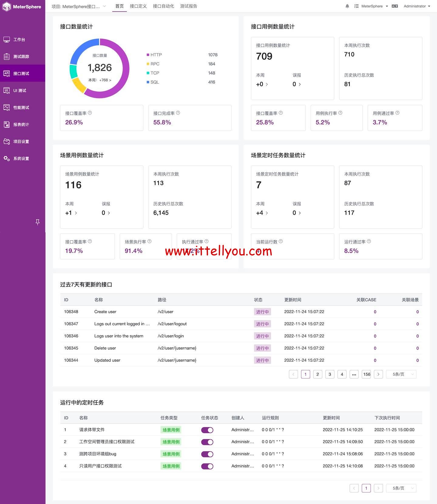Open 系统设置 gear icon
Viewport: 437px width, 504px height.
point(7,158)
